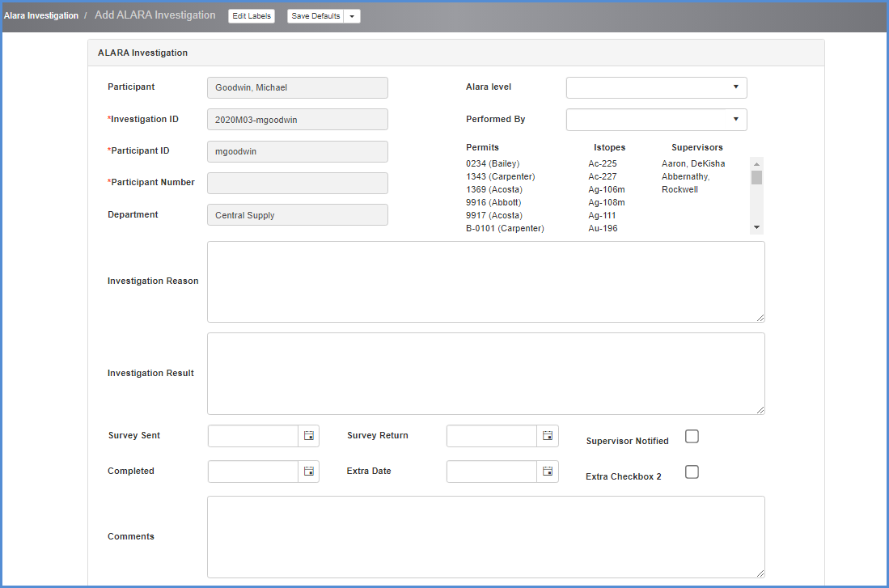Enable Extra Checkbox 2
The width and height of the screenshot is (889, 588).
(x=692, y=472)
